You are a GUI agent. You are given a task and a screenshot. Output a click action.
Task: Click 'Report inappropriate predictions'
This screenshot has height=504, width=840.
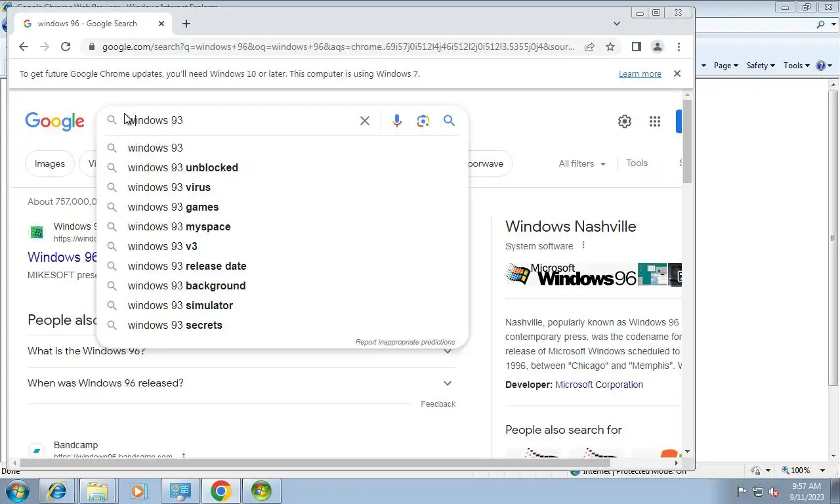pyautogui.click(x=405, y=342)
